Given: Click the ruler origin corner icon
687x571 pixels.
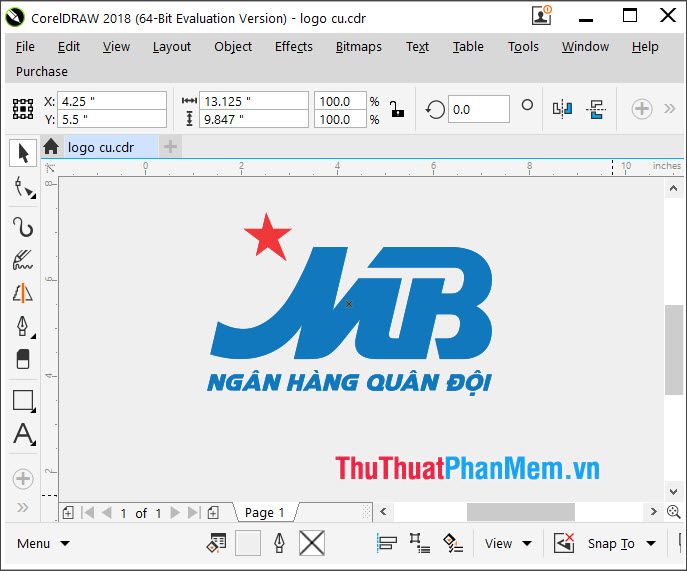Looking at the screenshot, I should pyautogui.click(x=50, y=168).
